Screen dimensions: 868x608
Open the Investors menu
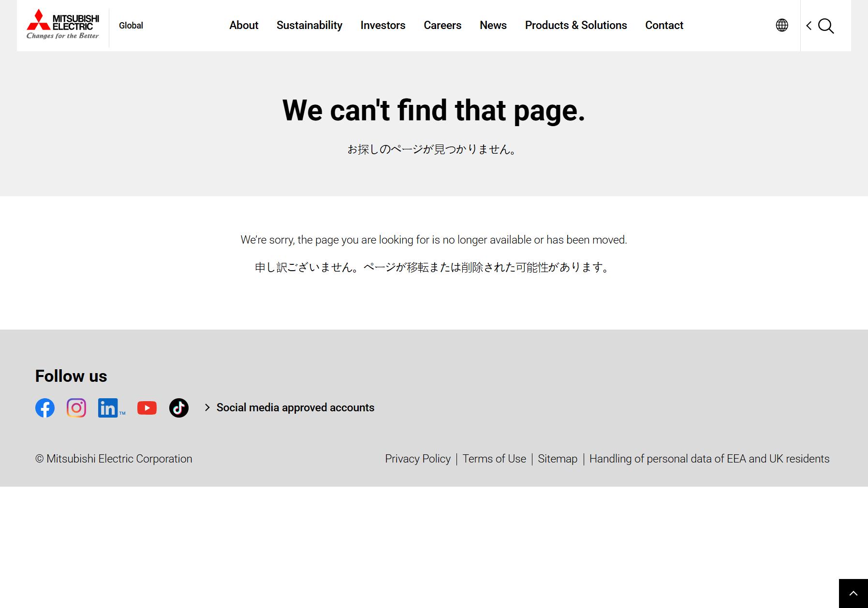point(383,25)
